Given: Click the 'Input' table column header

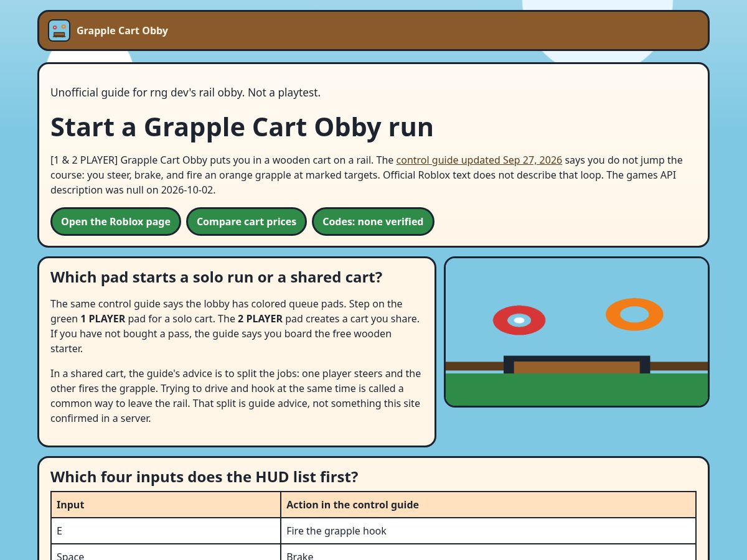Looking at the screenshot, I should coord(166,505).
